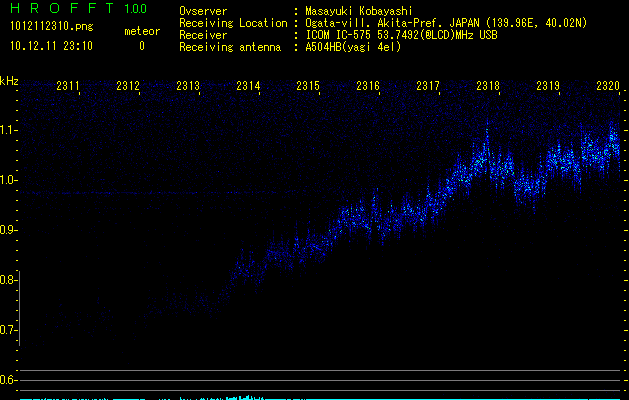This screenshot has height=400, width=629.
Task: Click time marker 2317
Action: point(428,85)
